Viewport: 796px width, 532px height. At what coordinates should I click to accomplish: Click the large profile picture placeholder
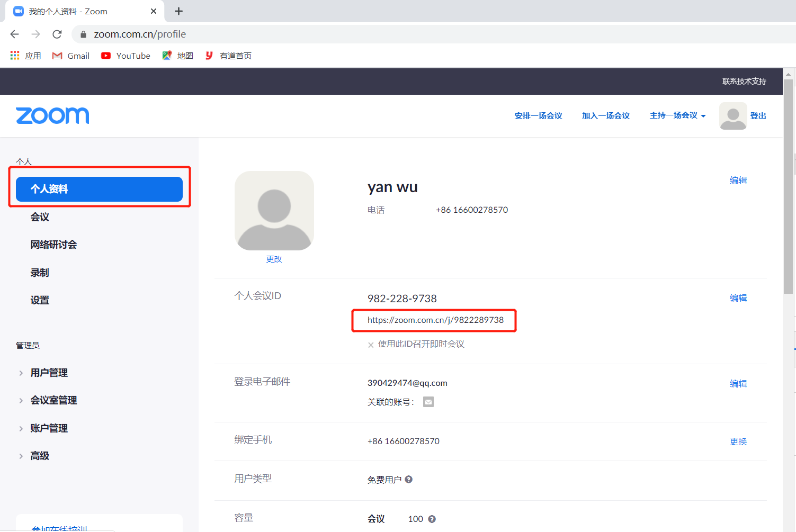[274, 211]
